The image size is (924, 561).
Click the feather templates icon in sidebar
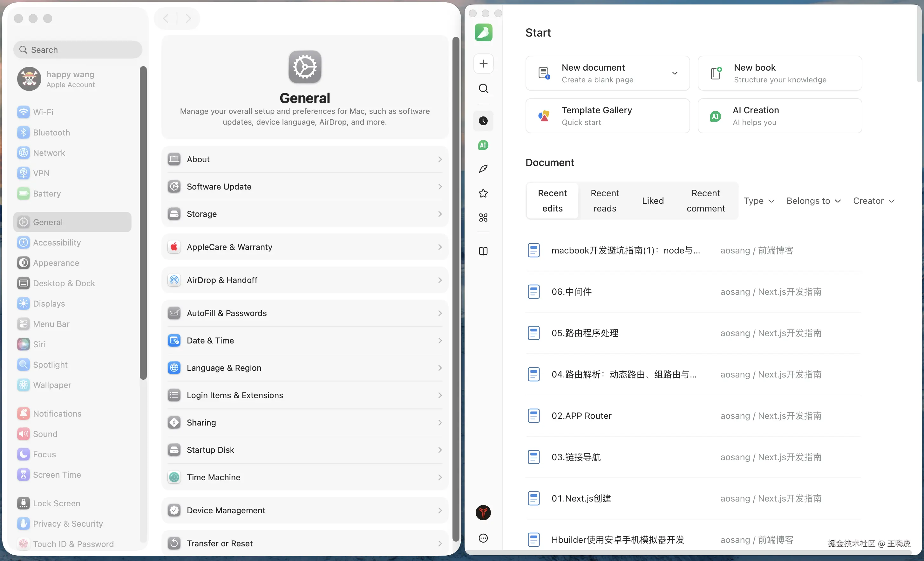pos(483,169)
